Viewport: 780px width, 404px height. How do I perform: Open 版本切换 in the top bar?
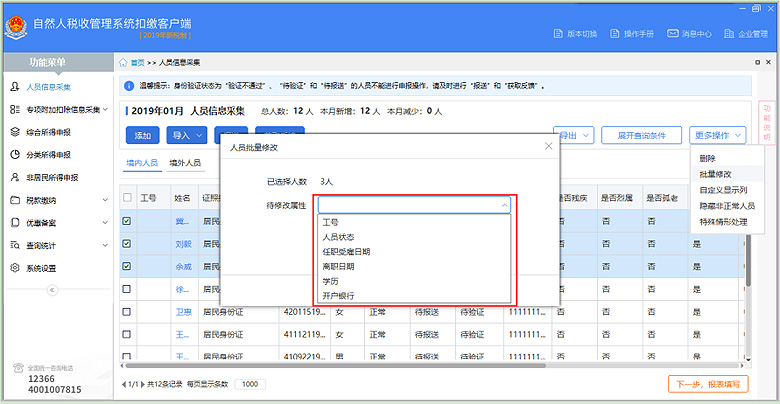576,34
